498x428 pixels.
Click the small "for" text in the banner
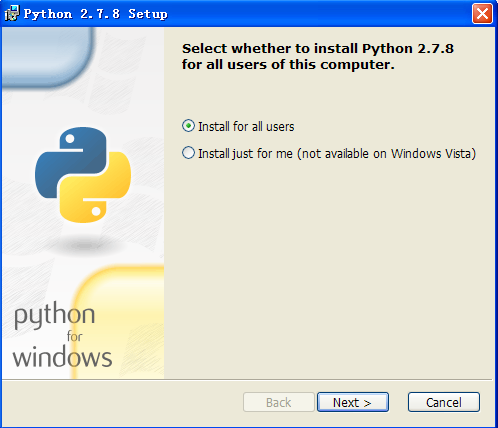coord(74,336)
